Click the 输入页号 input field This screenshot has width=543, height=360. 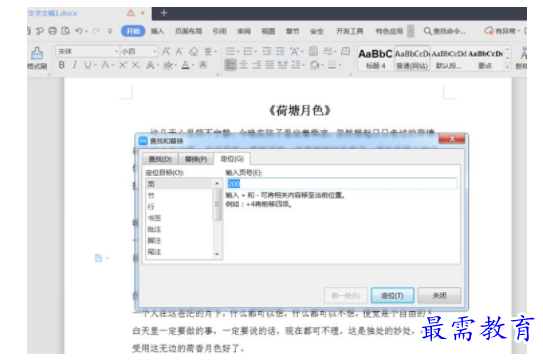[341, 183]
